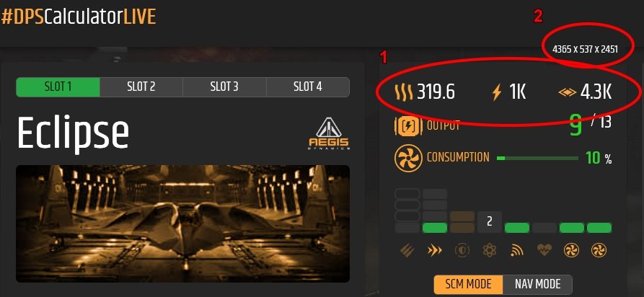
Task: Click the quantum drive atom icon
Action: (x=490, y=251)
